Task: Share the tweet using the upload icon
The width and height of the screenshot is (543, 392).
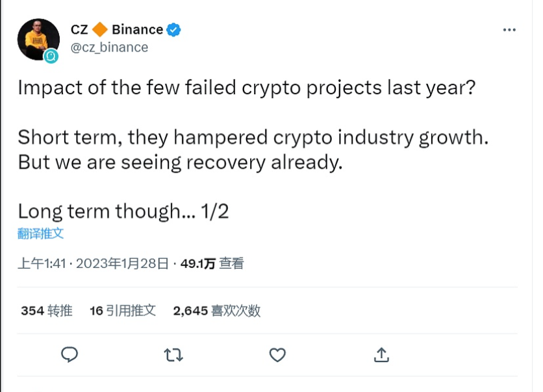Action: tap(381, 356)
